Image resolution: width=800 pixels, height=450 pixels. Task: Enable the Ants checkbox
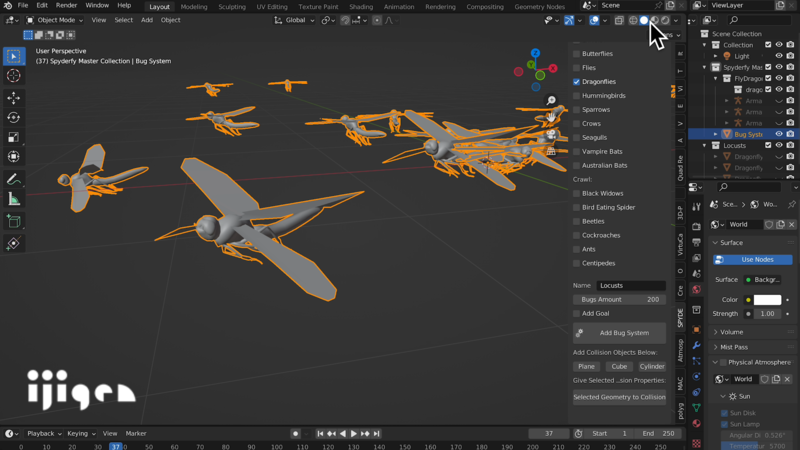tap(577, 249)
